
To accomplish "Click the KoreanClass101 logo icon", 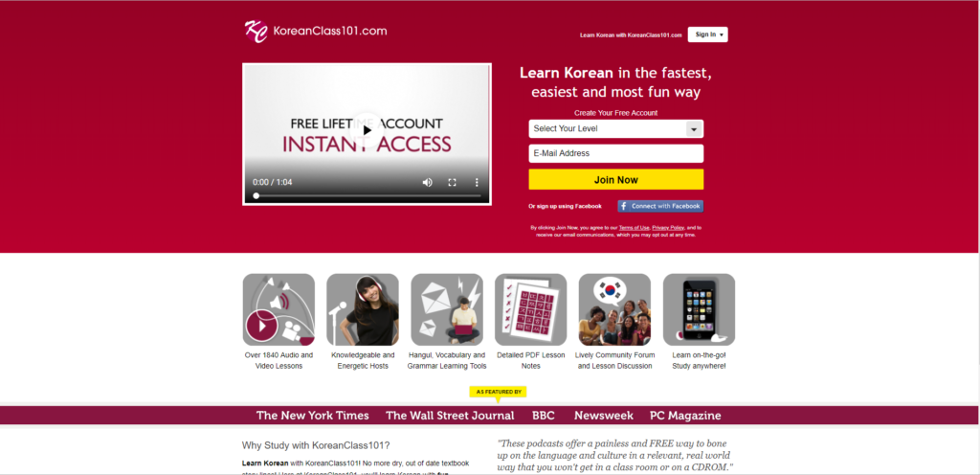I will (256, 32).
